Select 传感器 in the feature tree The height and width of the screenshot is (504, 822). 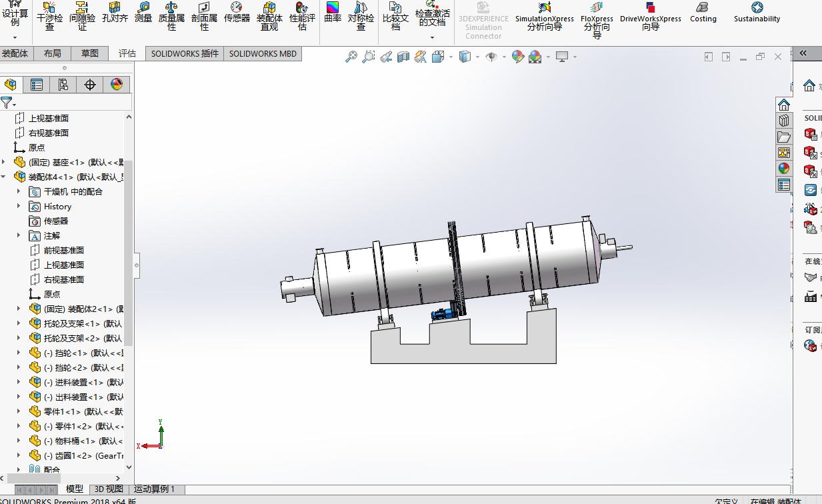click(x=56, y=221)
